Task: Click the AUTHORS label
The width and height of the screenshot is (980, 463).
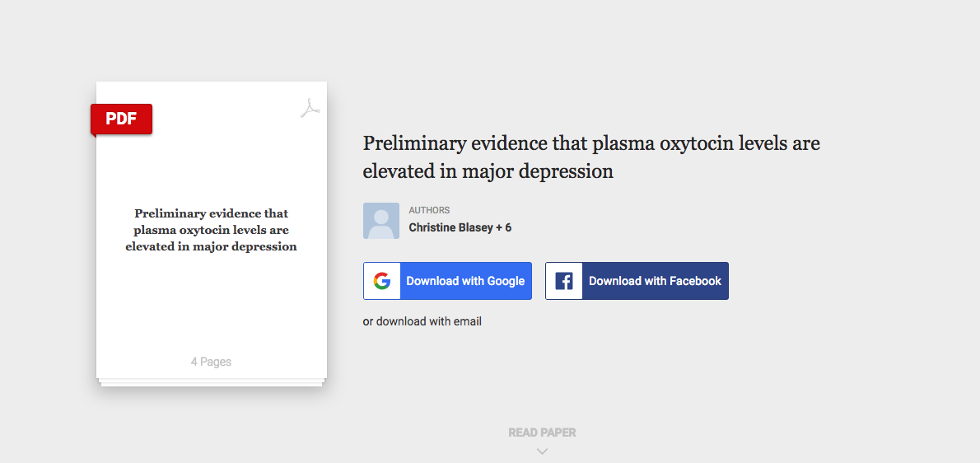Action: [x=429, y=211]
